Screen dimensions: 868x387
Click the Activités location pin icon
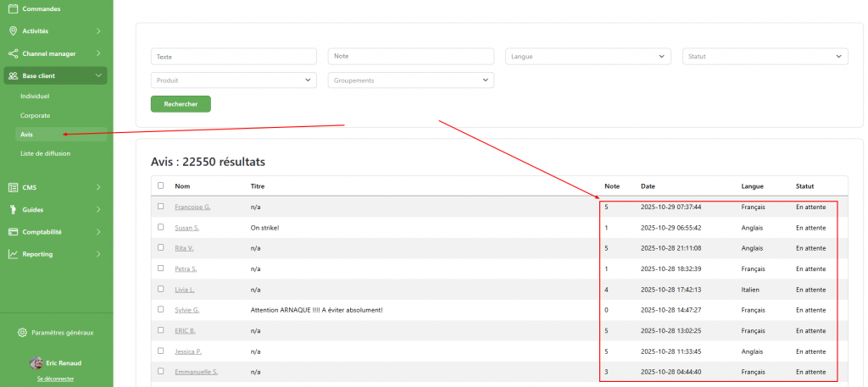click(x=13, y=31)
